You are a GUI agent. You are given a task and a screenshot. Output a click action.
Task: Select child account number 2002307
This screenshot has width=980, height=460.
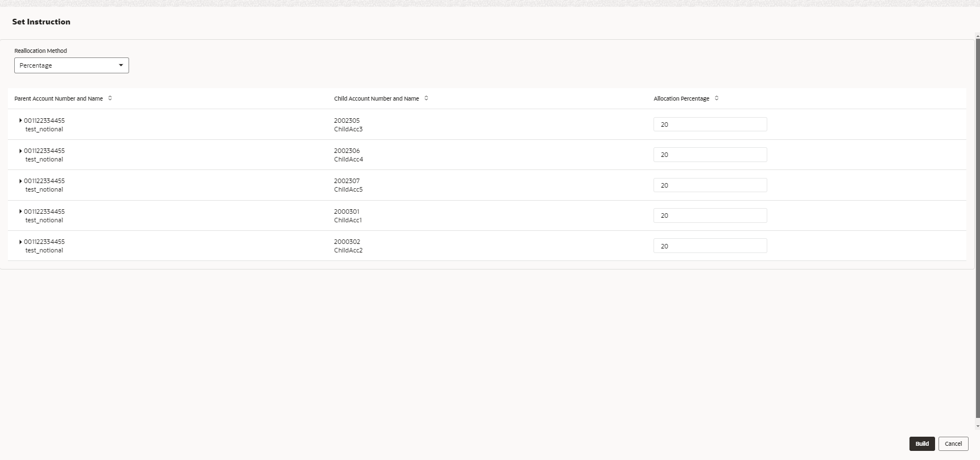click(347, 181)
